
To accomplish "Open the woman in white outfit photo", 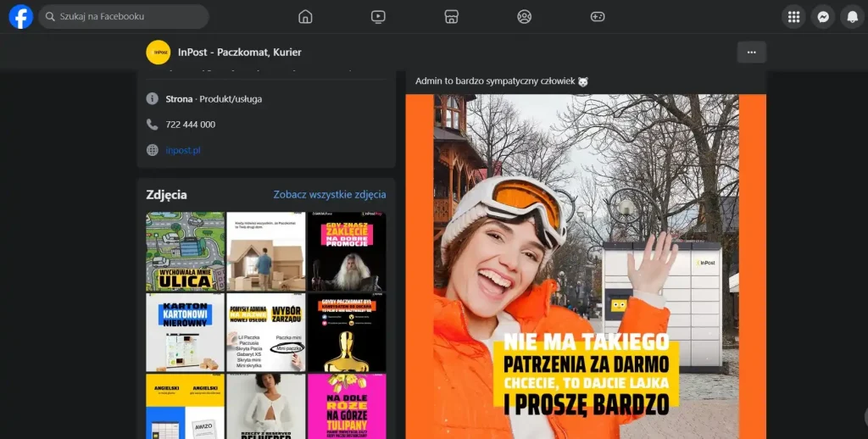I will coord(266,406).
